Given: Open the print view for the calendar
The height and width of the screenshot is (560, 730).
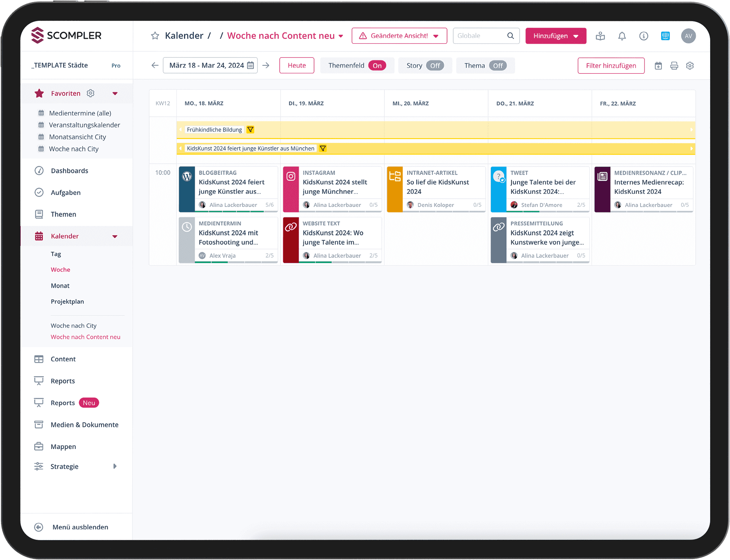Looking at the screenshot, I should 674,65.
